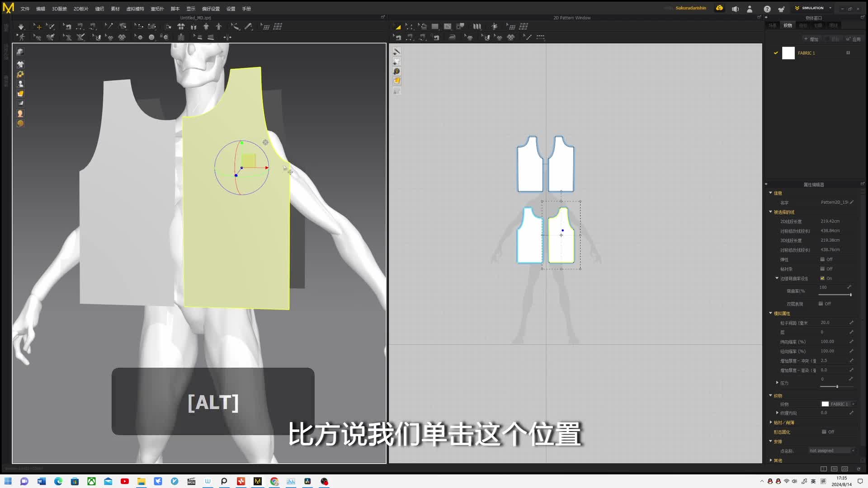Click the yellow garment display icon in 3D sidebar
Screen dimensions: 868x488
coord(20,94)
